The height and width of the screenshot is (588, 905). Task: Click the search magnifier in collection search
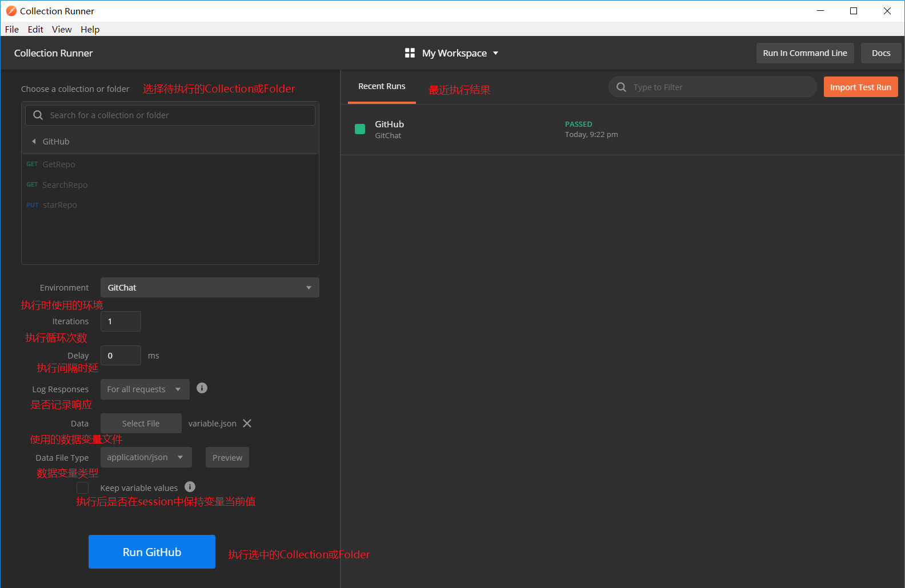click(38, 115)
